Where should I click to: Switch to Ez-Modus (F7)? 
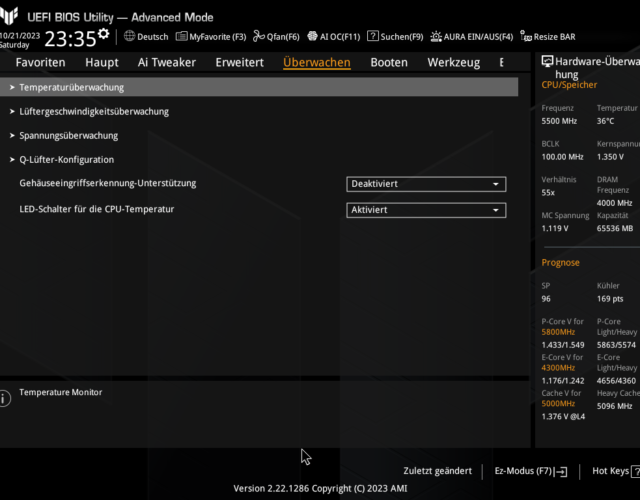tap(530, 471)
